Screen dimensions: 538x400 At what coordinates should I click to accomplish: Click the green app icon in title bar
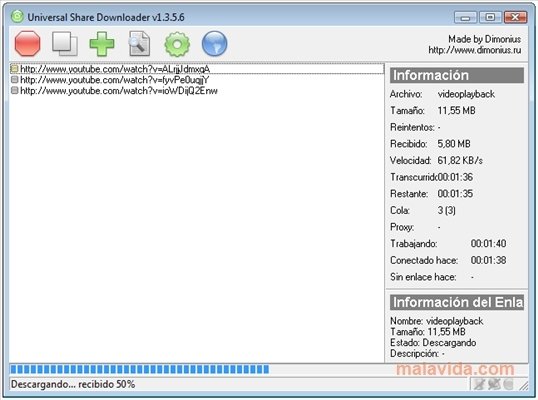click(x=17, y=16)
